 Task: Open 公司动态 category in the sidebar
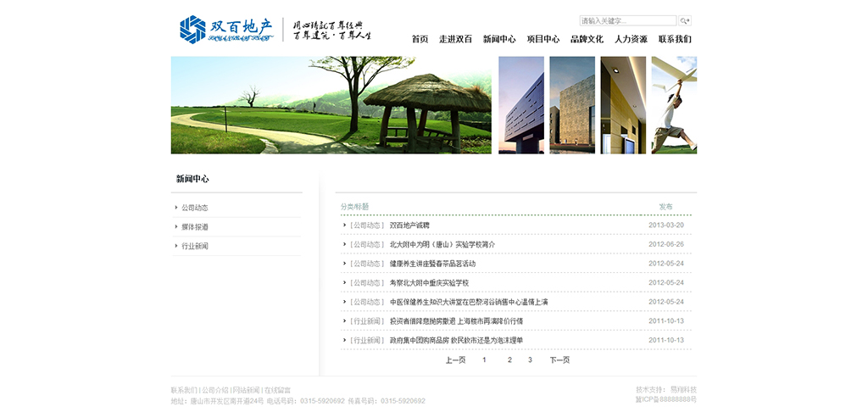(x=194, y=208)
